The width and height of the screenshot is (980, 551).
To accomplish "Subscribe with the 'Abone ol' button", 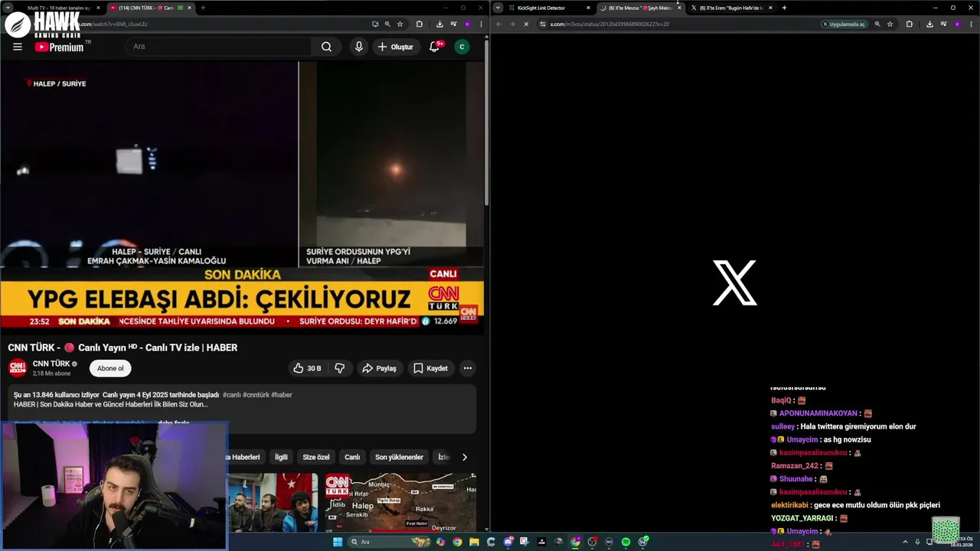I will coord(110,368).
